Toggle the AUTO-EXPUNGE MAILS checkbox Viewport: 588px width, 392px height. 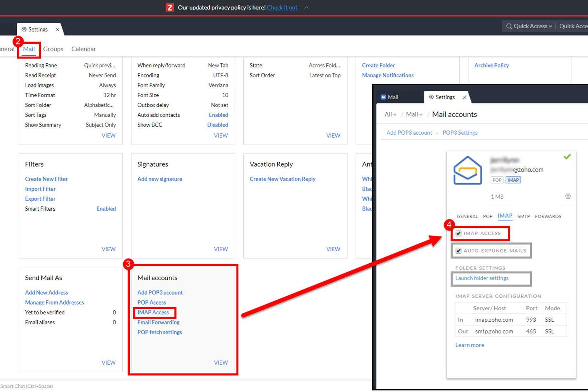459,251
